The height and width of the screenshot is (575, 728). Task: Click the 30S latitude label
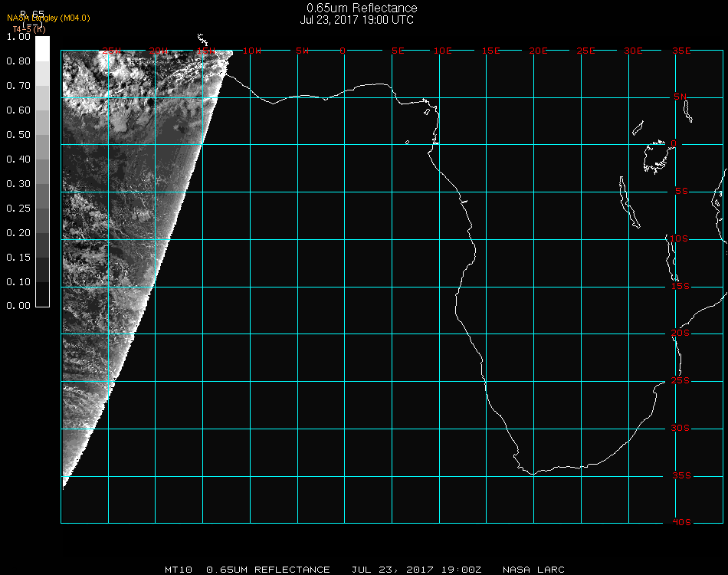[680, 429]
